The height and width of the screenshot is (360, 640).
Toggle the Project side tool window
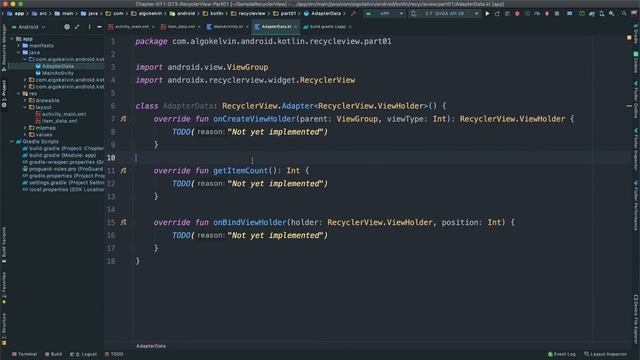pyautogui.click(x=4, y=93)
